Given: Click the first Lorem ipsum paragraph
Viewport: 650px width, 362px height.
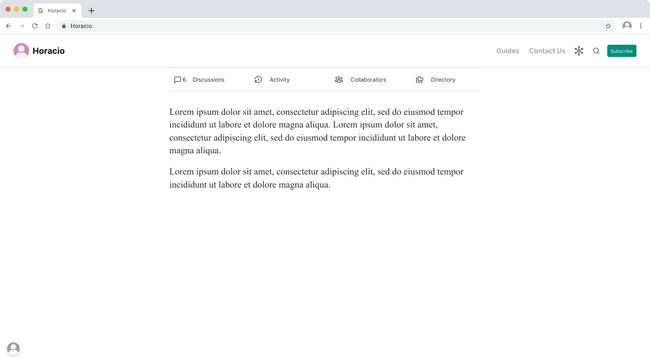Looking at the screenshot, I should click(x=318, y=131).
